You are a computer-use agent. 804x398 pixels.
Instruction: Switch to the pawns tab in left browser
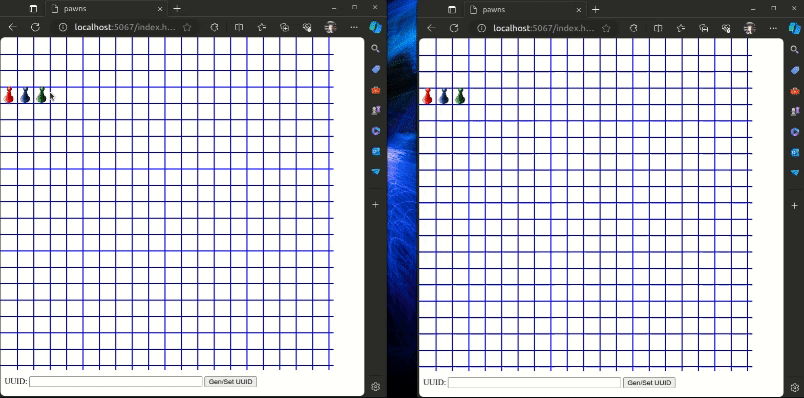(106, 9)
